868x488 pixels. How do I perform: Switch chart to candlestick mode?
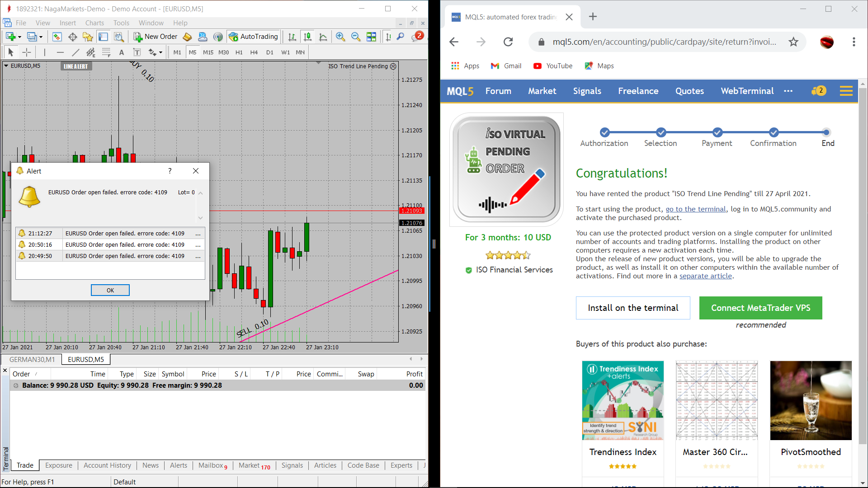[x=307, y=37]
